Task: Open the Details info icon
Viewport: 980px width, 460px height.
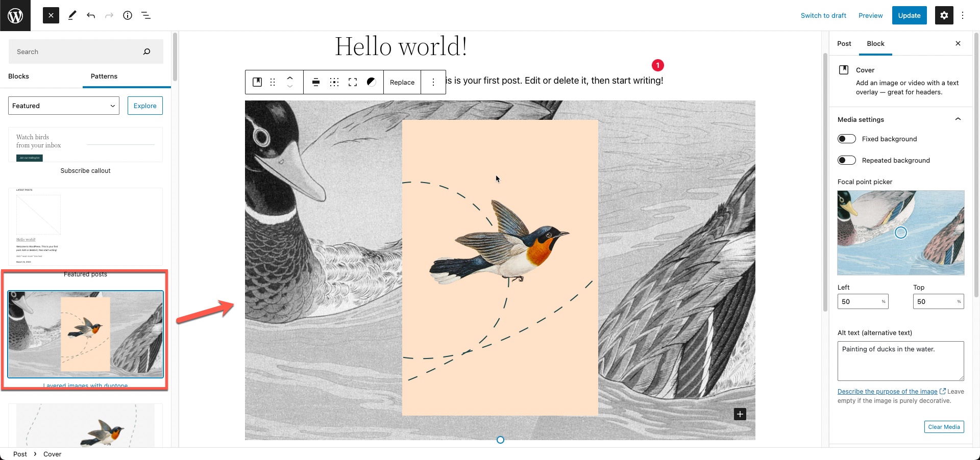Action: coord(128,15)
